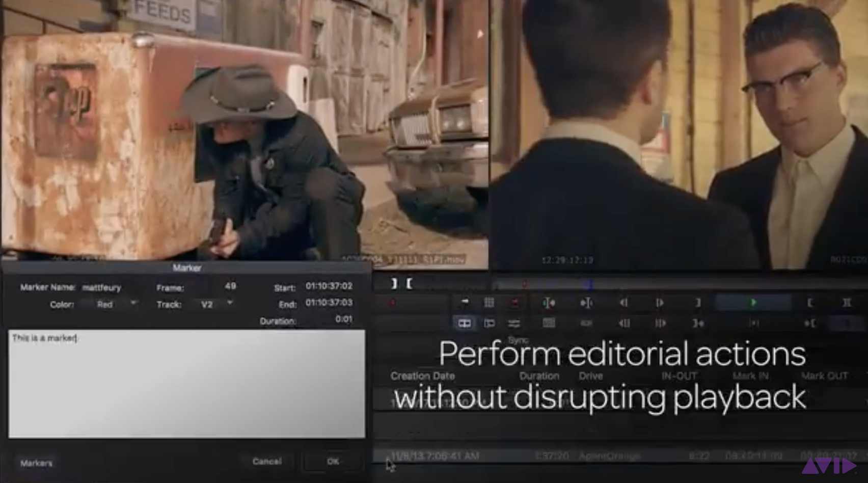The image size is (868, 483).
Task: Click the Source/Record mode icon
Action: pos(464,324)
